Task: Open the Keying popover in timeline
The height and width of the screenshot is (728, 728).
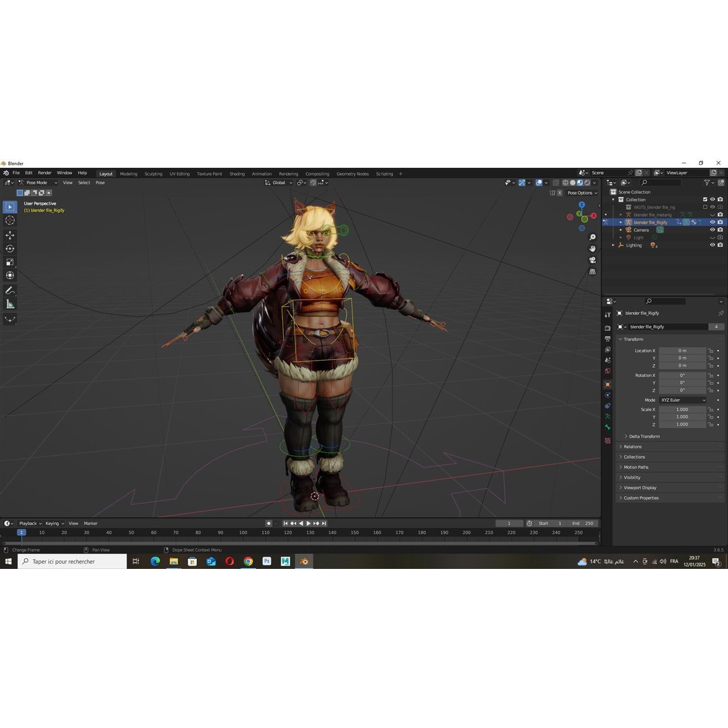Action: pos(55,523)
